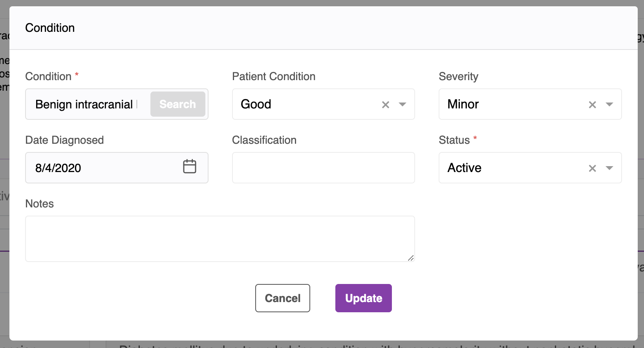This screenshot has height=348, width=644.
Task: Clear the Patient Condition 'Good' selection
Action: point(386,104)
